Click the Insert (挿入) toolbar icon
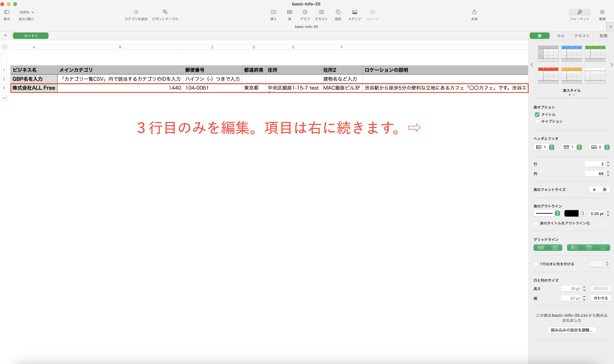The image size is (614, 364). [x=273, y=12]
